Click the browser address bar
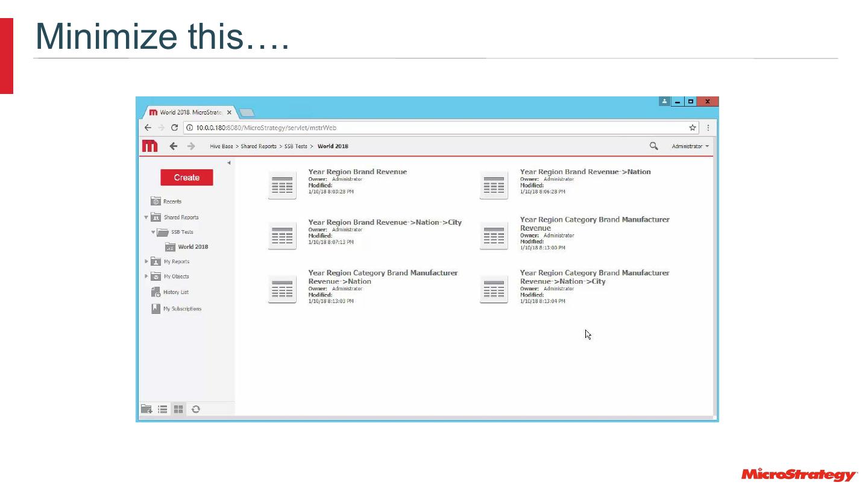The width and height of the screenshot is (868, 488). tap(441, 128)
